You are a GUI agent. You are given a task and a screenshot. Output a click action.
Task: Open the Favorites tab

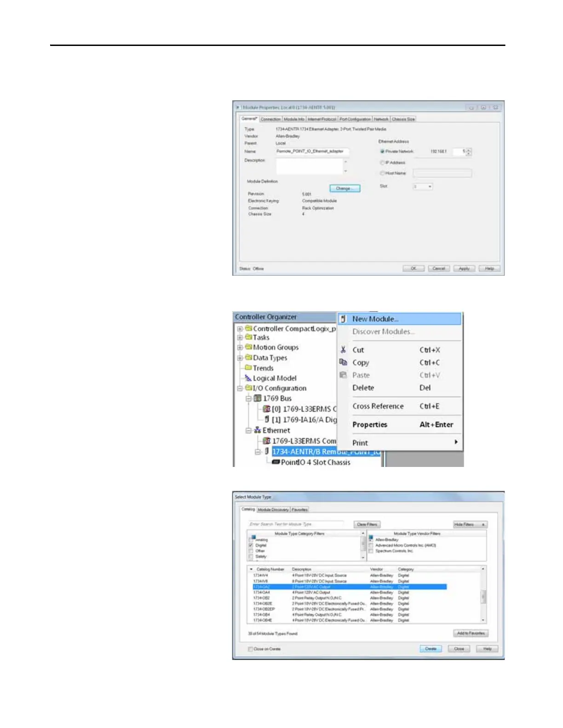tap(299, 509)
